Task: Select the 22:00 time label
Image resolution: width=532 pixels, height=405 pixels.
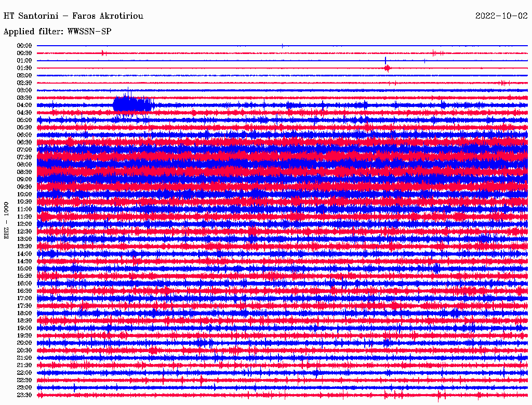Action: tap(24, 373)
